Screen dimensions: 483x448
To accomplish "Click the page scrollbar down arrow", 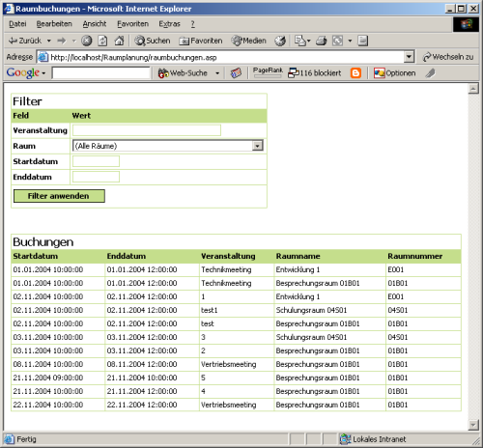I will click(x=473, y=425).
